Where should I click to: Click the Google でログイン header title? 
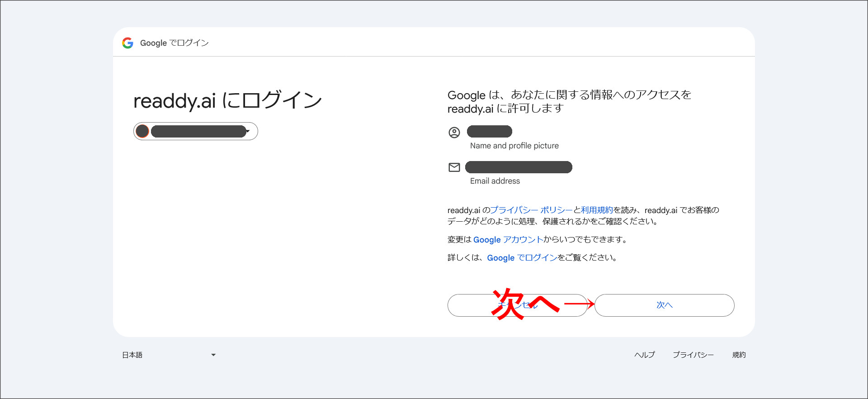[174, 43]
